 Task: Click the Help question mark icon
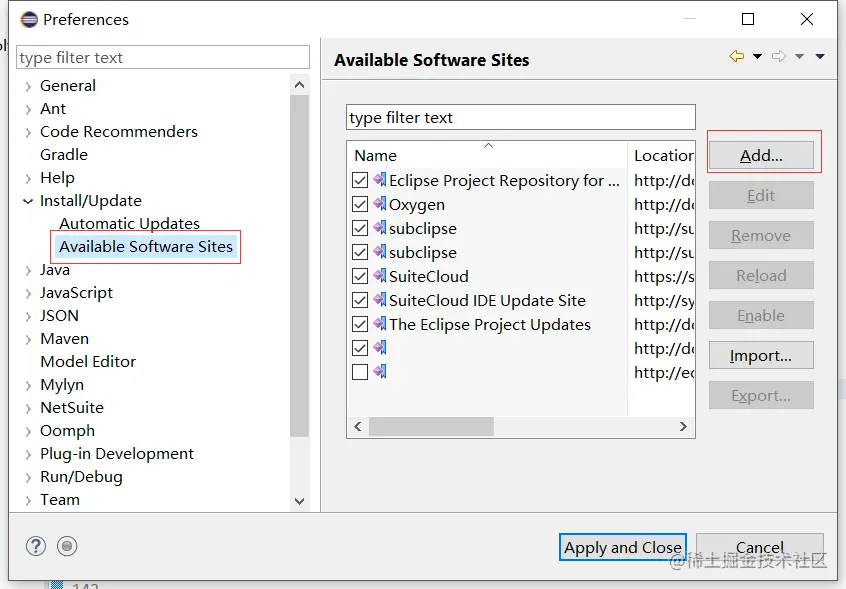[x=36, y=546]
